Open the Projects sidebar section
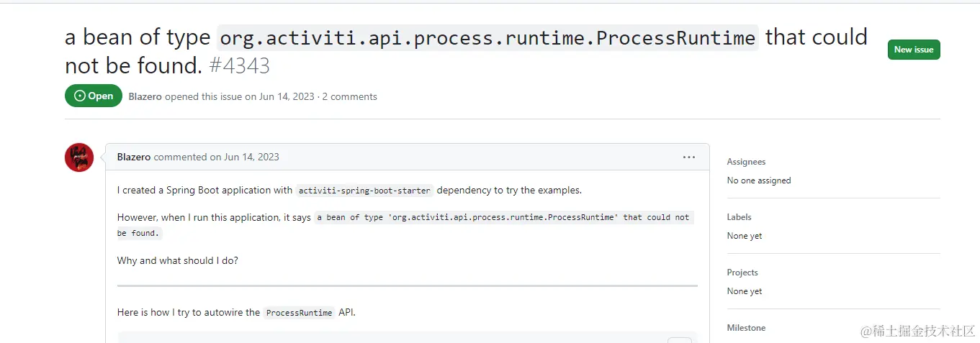Viewport: 980px width, 343px height. coord(742,273)
